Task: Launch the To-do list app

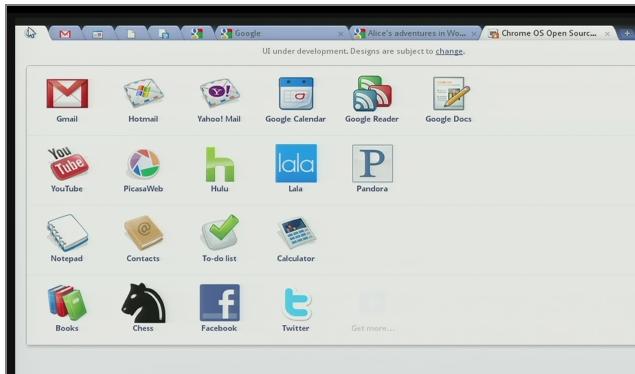Action: (x=220, y=232)
